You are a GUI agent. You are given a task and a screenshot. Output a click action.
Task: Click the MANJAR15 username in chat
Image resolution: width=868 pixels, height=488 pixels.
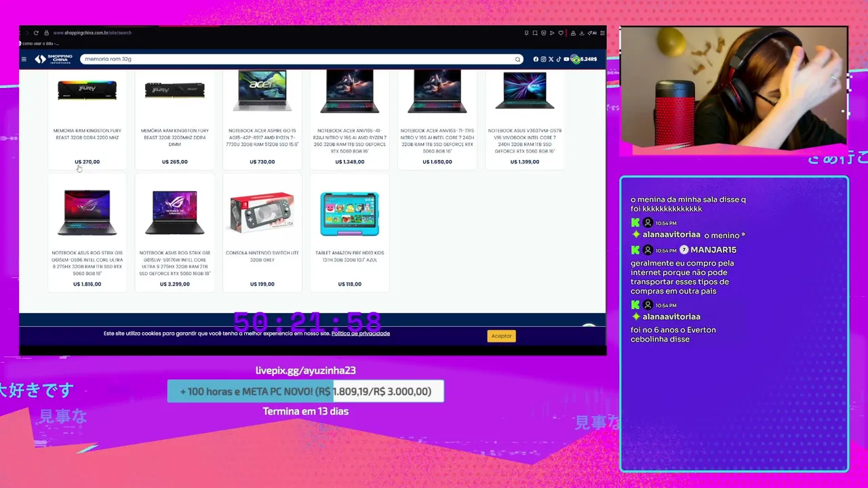coord(713,250)
